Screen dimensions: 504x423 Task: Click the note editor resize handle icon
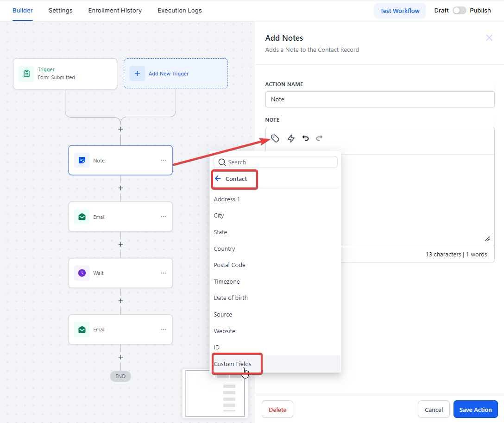pyautogui.click(x=487, y=239)
